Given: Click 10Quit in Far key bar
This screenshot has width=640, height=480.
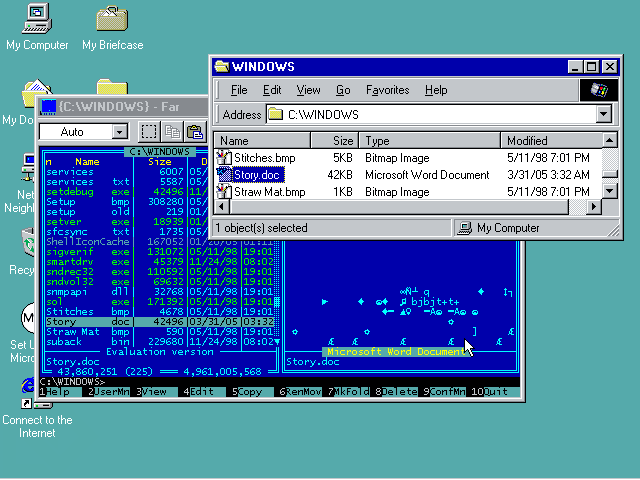Looking at the screenshot, I should [495, 392].
